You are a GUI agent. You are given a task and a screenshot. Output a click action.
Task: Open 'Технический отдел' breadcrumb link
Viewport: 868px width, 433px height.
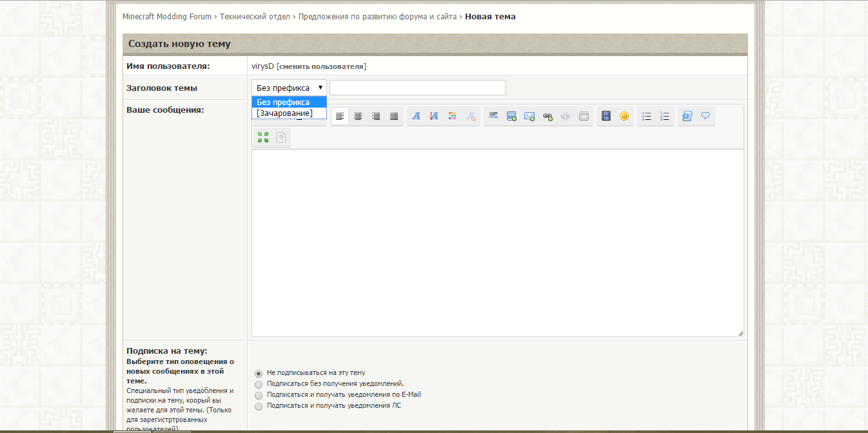(255, 17)
